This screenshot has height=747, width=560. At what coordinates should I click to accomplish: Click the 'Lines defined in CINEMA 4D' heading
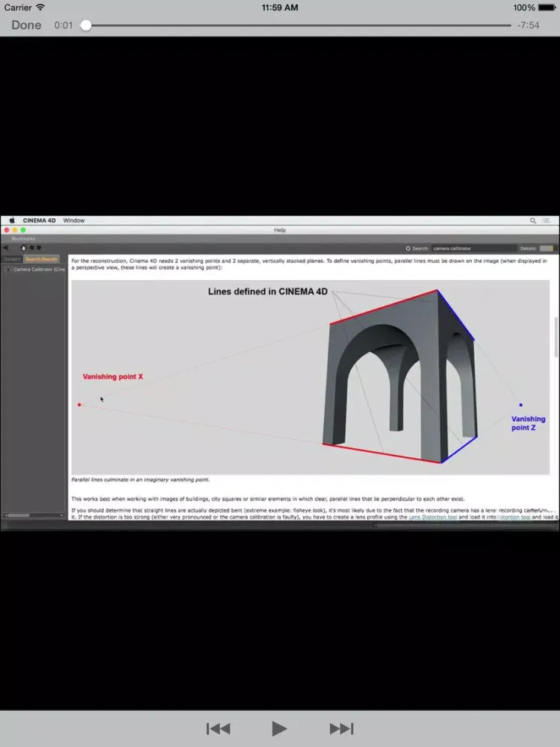pos(267,291)
